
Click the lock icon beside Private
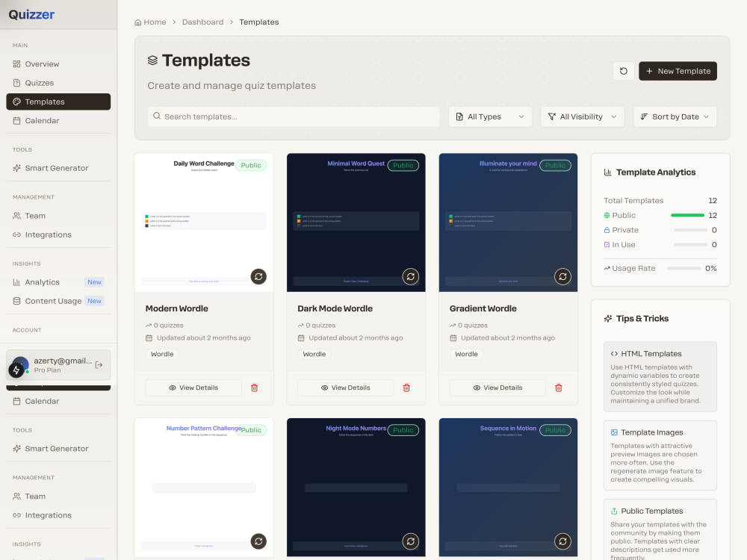(607, 230)
